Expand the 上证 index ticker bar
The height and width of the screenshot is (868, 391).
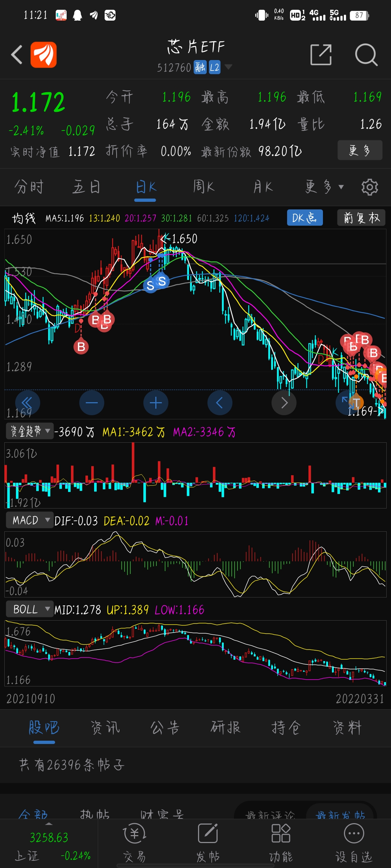(49, 843)
